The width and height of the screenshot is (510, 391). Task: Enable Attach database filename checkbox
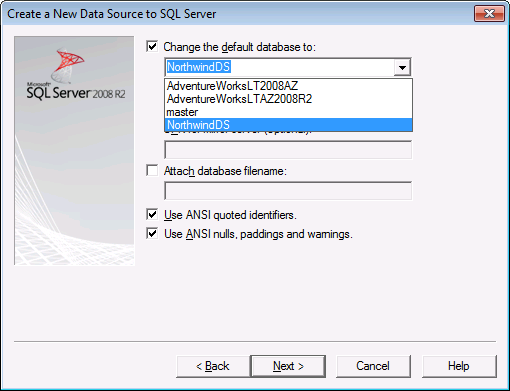(x=152, y=171)
